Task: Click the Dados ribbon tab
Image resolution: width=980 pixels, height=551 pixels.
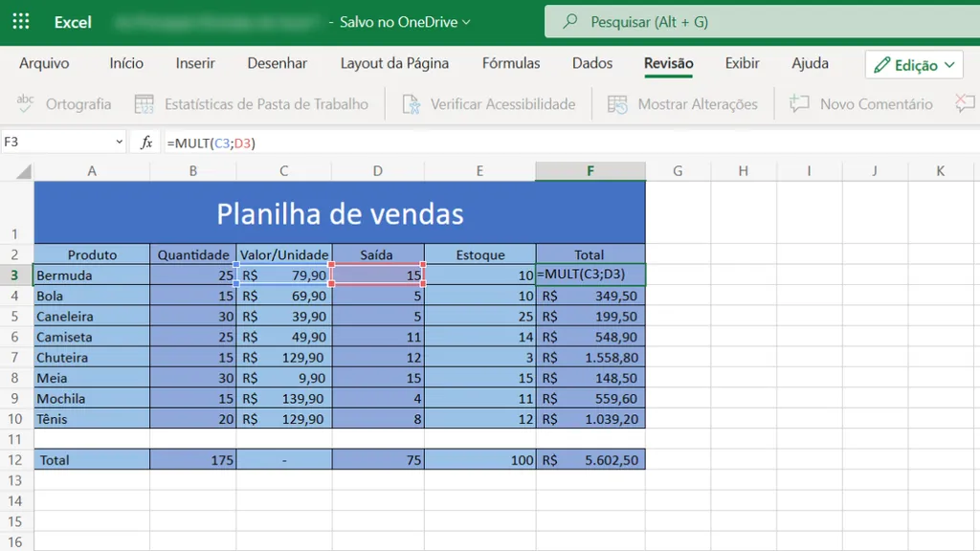Action: 592,63
